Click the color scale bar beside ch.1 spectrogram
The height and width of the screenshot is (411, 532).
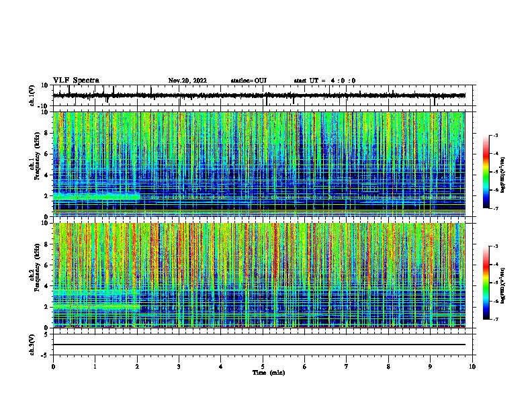[486, 172]
